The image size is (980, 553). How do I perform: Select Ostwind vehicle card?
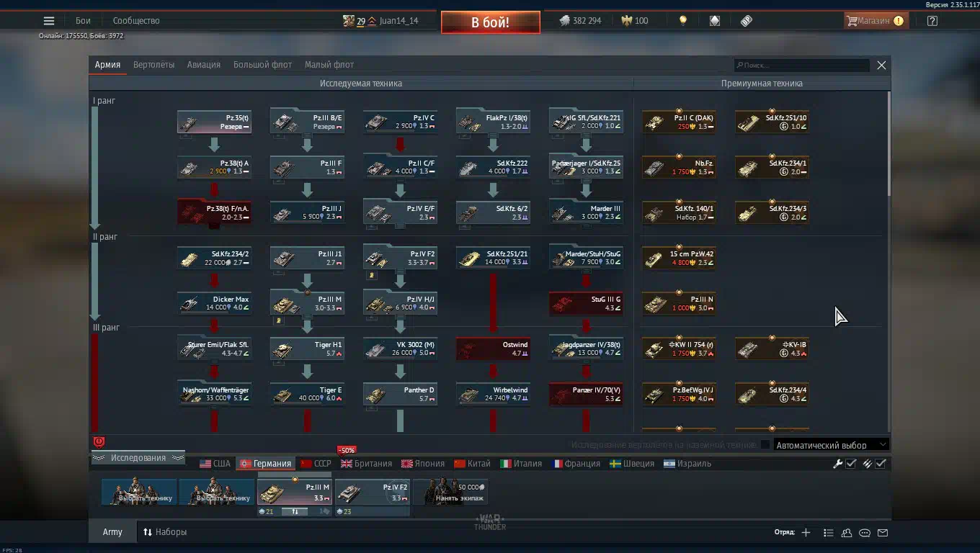tap(493, 349)
